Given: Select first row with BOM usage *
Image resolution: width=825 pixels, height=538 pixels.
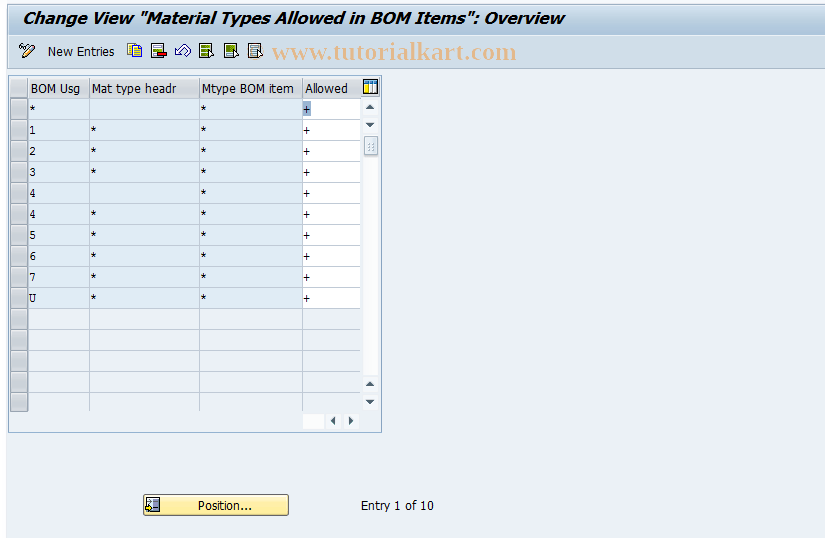Looking at the screenshot, I should pyautogui.click(x=19, y=109).
